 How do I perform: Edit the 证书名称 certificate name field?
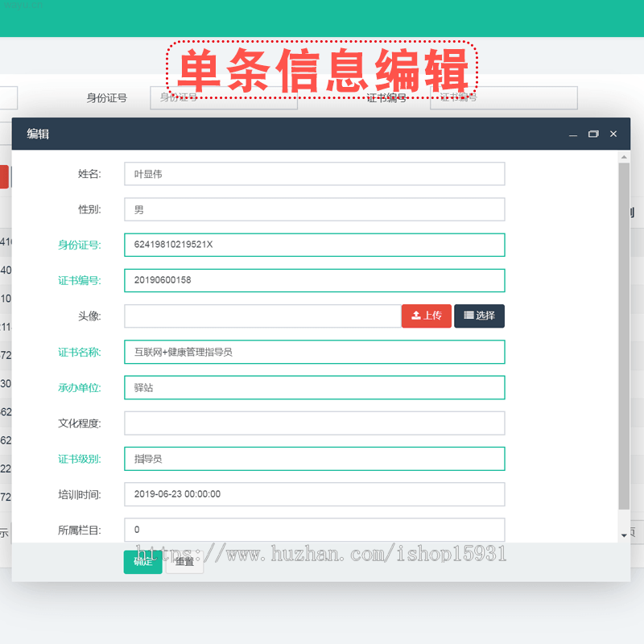coord(315,352)
